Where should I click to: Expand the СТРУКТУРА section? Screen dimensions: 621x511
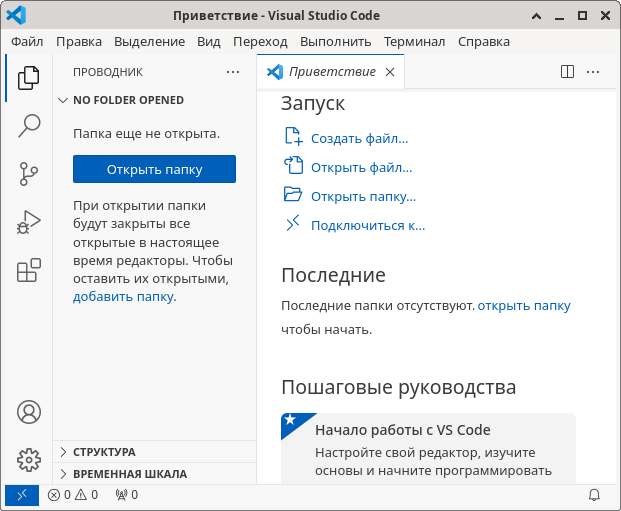coord(104,452)
